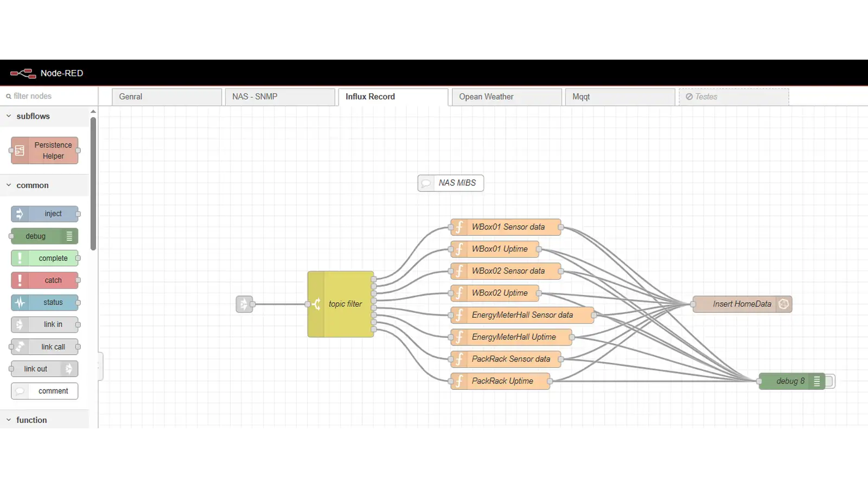Expand the function palette category
The height and width of the screenshot is (488, 868).
(x=9, y=420)
